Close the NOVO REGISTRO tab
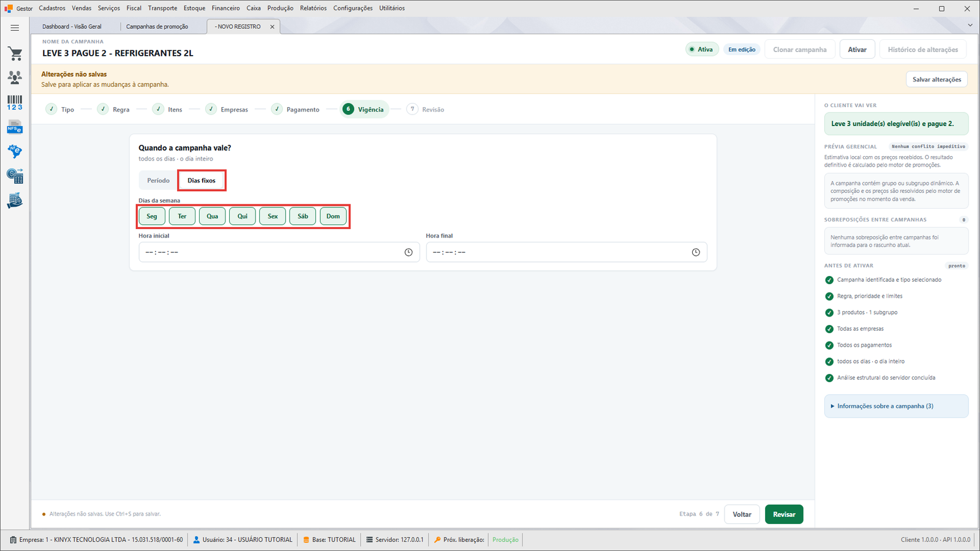The width and height of the screenshot is (980, 551). pyautogui.click(x=272, y=27)
